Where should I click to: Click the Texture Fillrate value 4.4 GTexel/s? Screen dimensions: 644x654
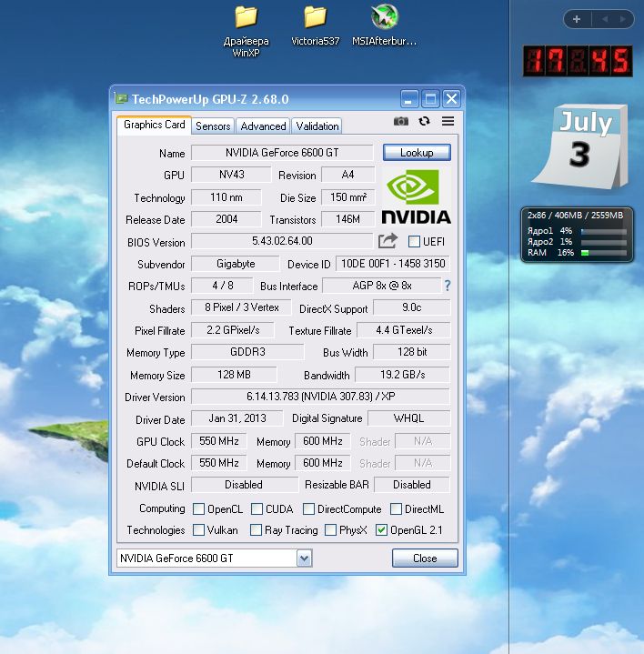pyautogui.click(x=404, y=330)
